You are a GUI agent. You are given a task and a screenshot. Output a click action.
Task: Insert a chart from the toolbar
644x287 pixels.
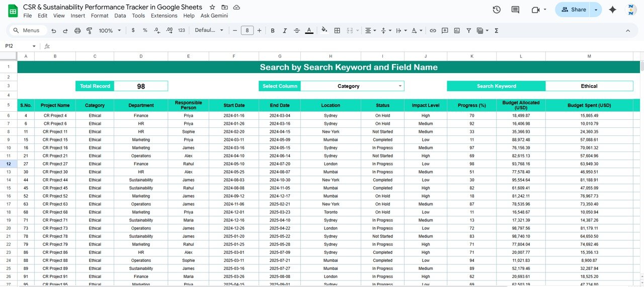coord(457,31)
